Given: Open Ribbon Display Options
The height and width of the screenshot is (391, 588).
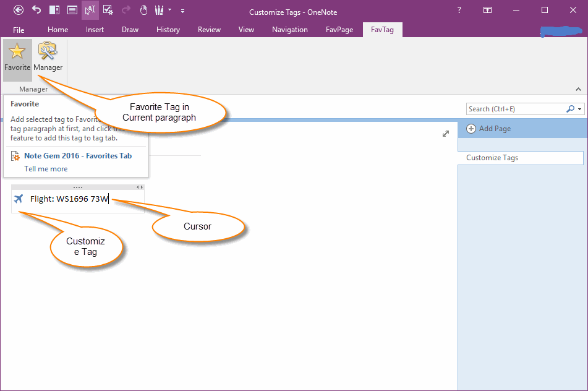Looking at the screenshot, I should [x=487, y=10].
